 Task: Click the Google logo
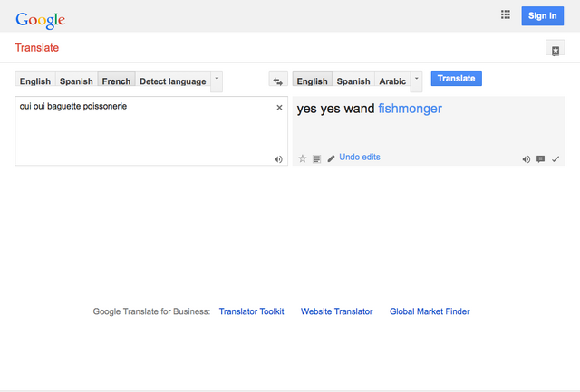tap(40, 20)
